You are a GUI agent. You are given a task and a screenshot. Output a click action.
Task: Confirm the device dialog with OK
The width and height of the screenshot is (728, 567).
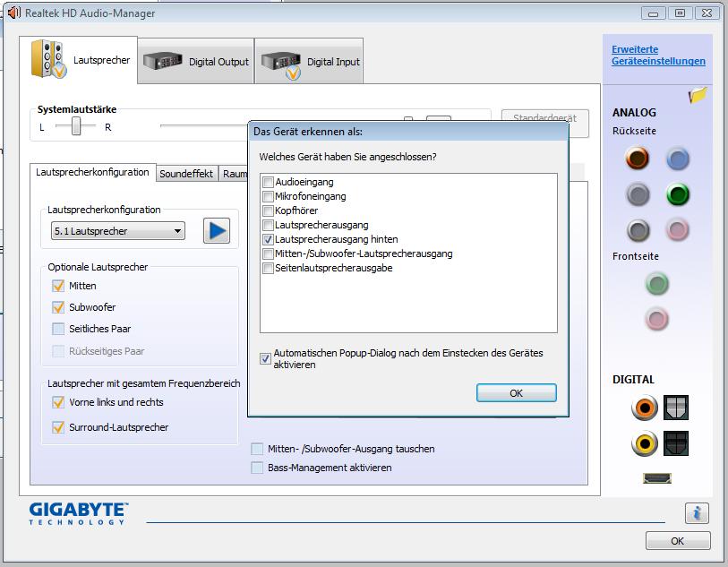pos(517,393)
